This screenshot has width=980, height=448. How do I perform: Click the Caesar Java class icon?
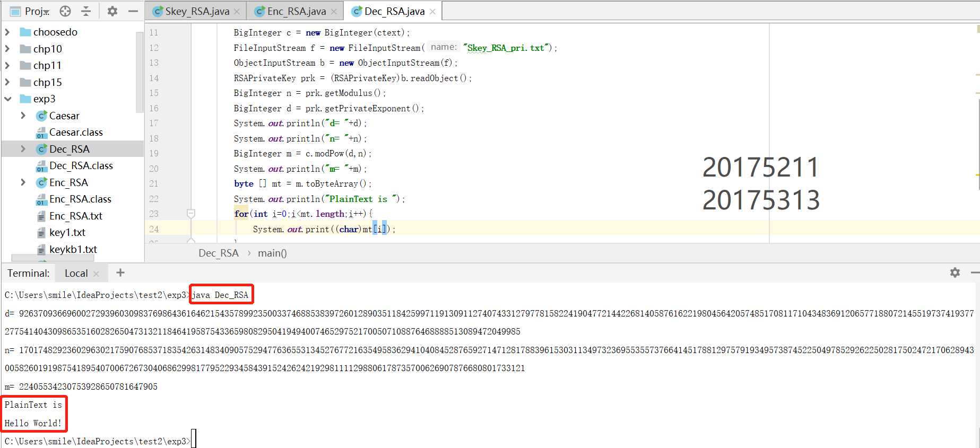(41, 116)
